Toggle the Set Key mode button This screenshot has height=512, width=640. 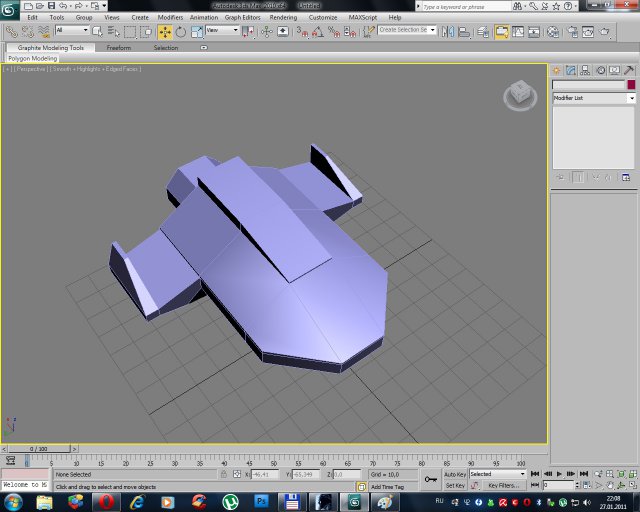click(x=455, y=485)
